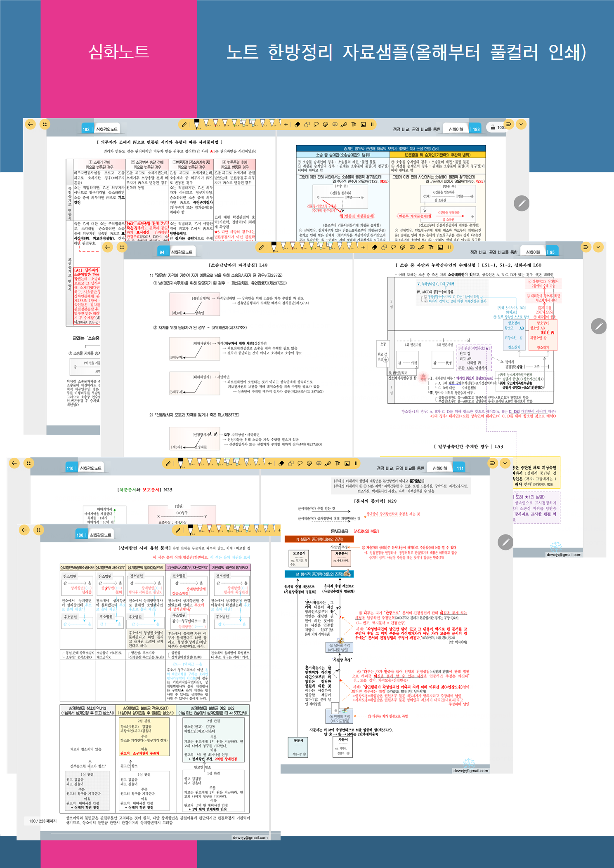Activate the lasso tool in page 94 toolbar
614x868 pixels.
point(393,247)
